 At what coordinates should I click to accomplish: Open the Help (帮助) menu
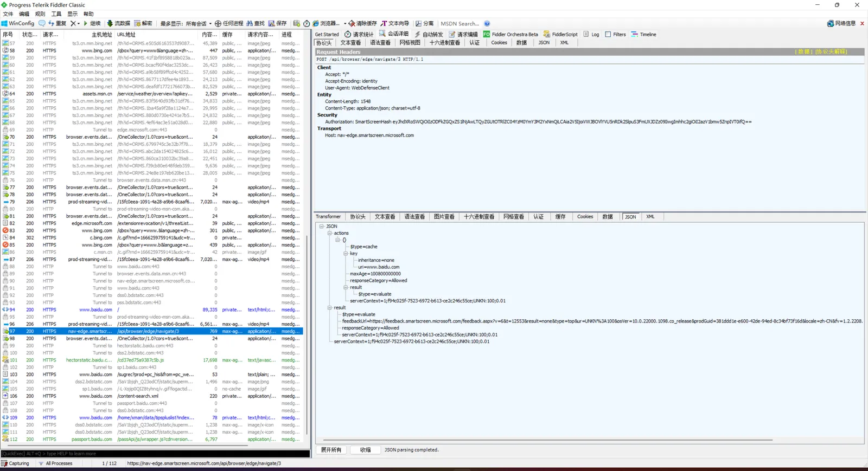(x=88, y=14)
